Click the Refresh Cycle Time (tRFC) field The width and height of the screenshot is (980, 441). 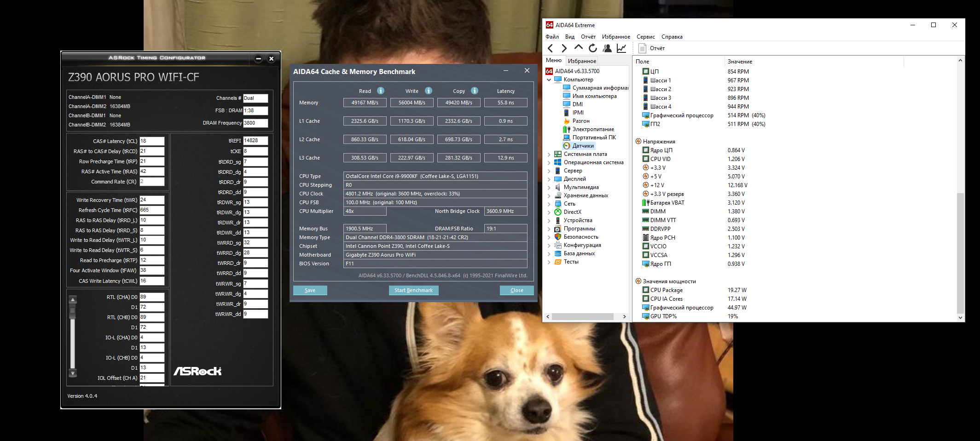[x=152, y=210]
